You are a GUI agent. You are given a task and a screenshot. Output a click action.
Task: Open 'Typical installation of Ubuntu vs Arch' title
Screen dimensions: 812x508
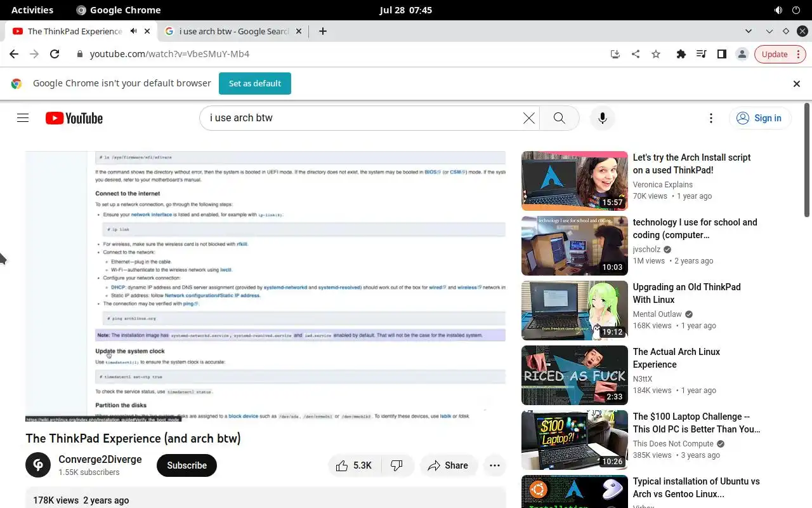tap(697, 488)
